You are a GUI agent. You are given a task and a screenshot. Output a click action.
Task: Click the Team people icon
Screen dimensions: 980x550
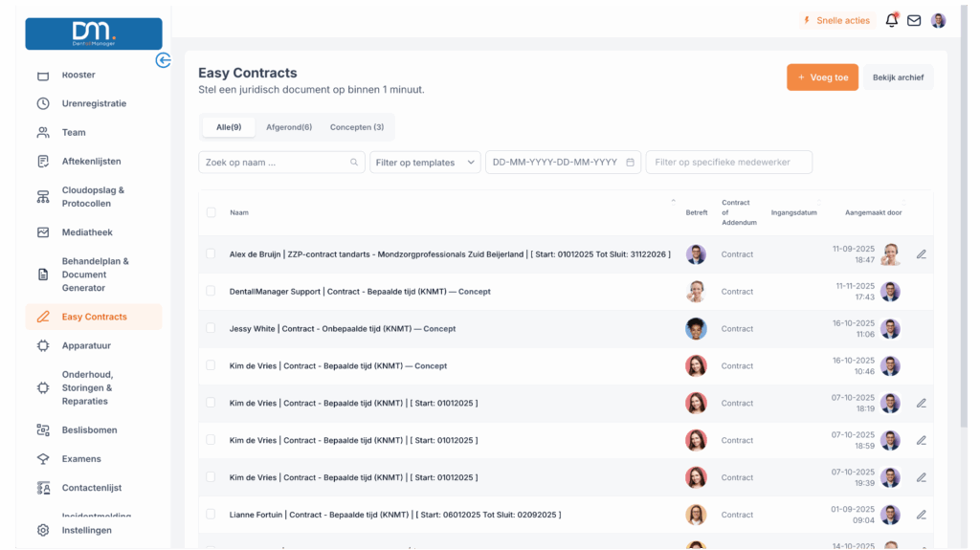coord(43,133)
